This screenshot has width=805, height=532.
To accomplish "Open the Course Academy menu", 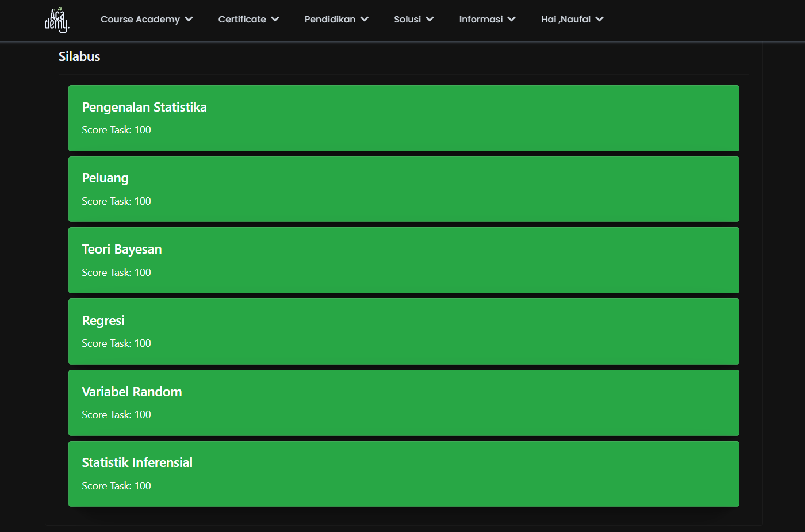I will (147, 19).
